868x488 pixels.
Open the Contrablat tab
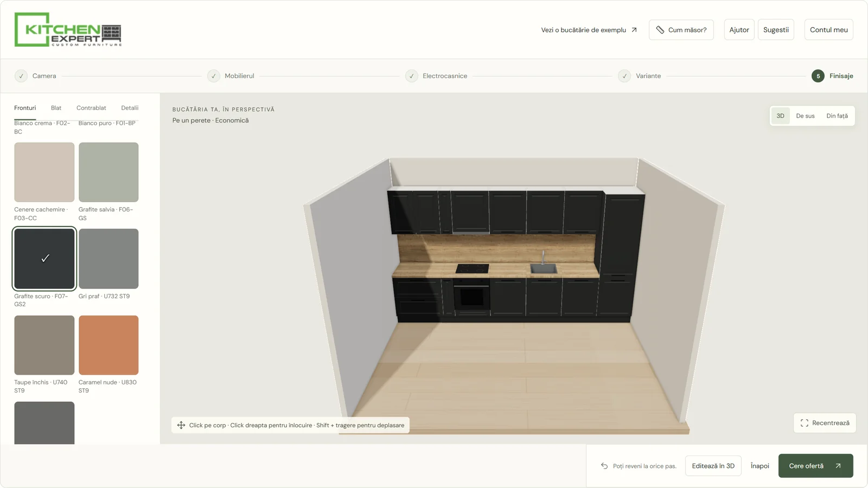tap(91, 108)
